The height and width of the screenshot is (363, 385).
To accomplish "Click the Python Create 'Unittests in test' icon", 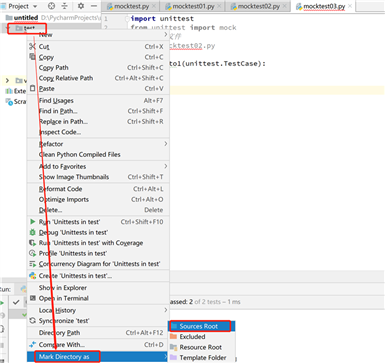I will pos(32,276).
